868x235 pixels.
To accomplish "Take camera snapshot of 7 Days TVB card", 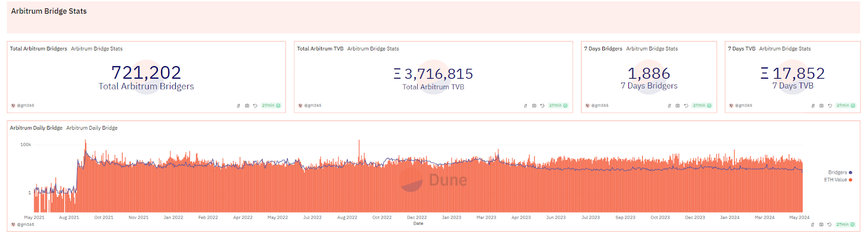I will coord(821,106).
